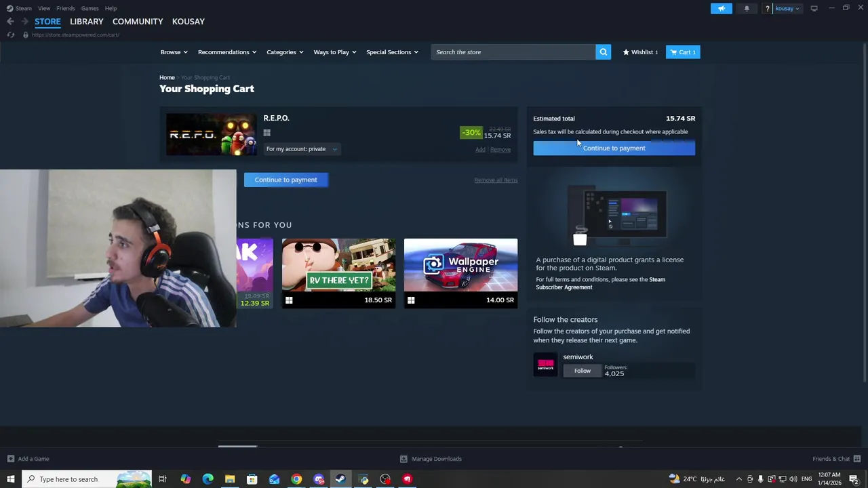
Task: Expand the Categories dropdown
Action: 285,52
